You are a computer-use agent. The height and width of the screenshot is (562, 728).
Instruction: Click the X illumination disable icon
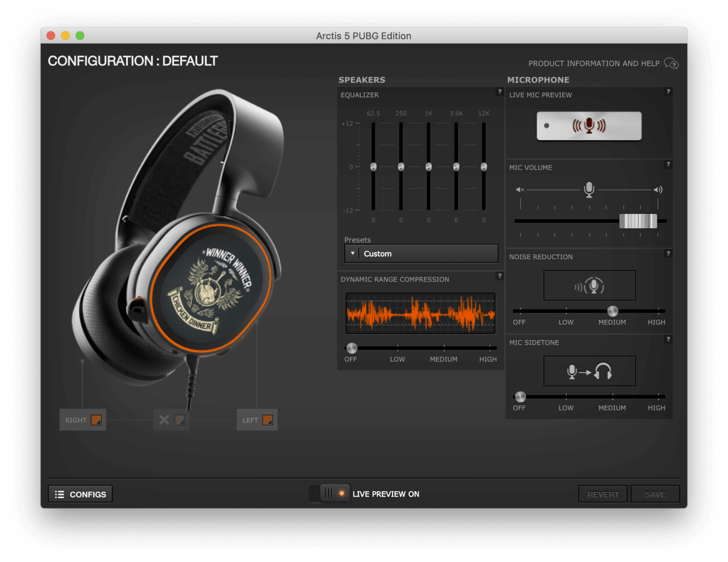164,420
